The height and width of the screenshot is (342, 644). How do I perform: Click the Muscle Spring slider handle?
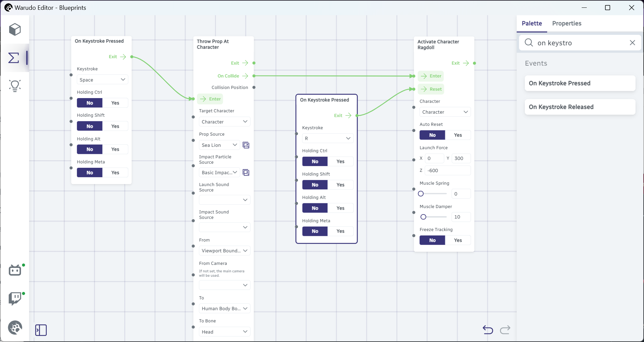pos(421,194)
